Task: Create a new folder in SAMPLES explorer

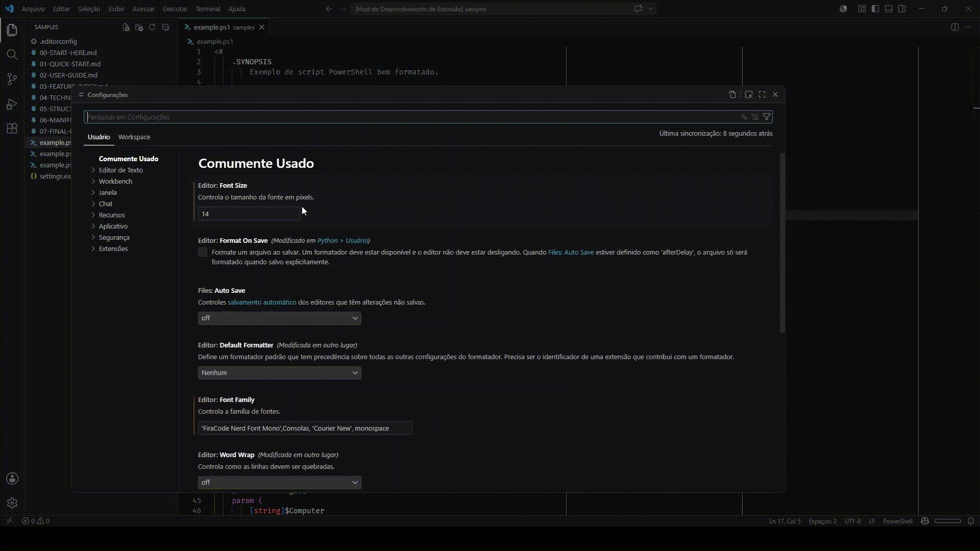Action: (x=139, y=27)
